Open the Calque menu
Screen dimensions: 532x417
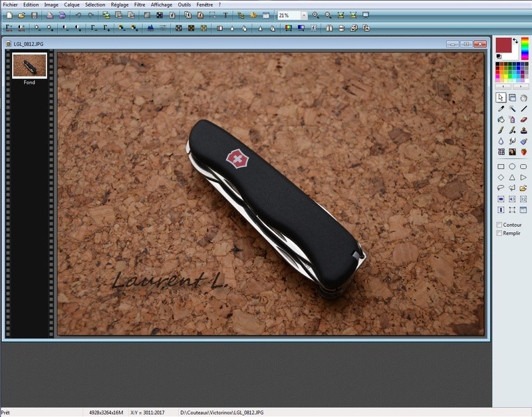[x=72, y=5]
